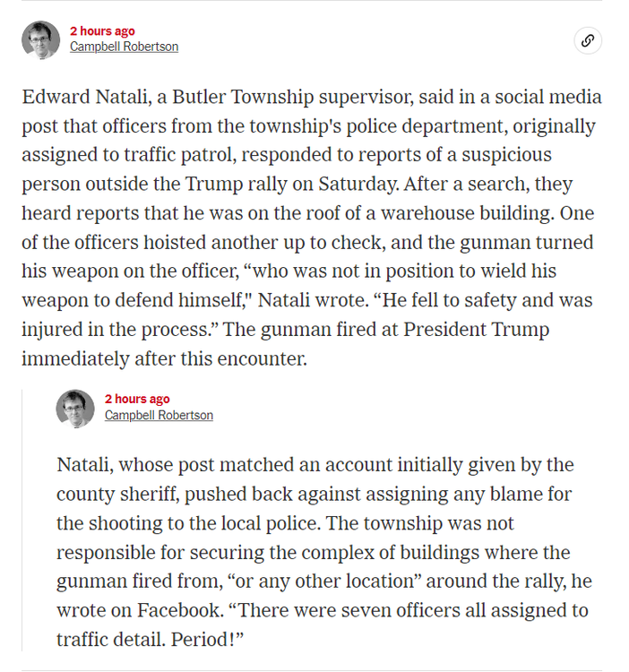Click the word "Natali" starting the indented paragraph

(x=83, y=465)
